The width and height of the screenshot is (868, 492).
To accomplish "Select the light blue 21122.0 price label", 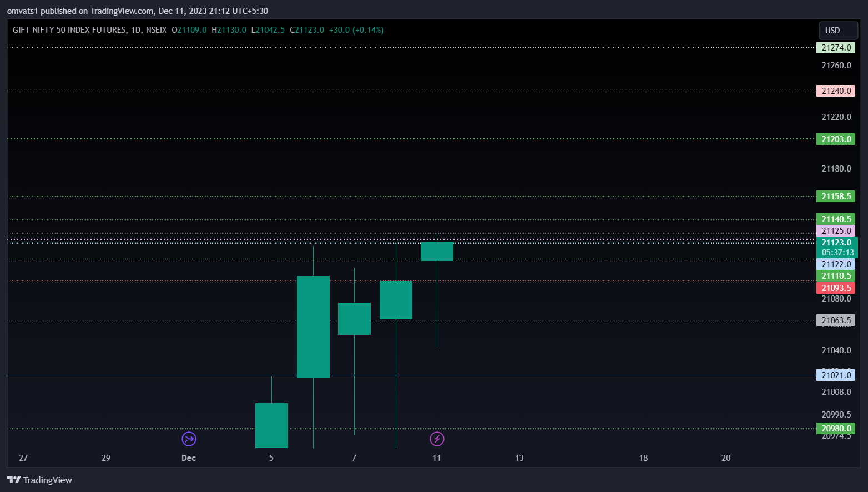I will pyautogui.click(x=836, y=264).
